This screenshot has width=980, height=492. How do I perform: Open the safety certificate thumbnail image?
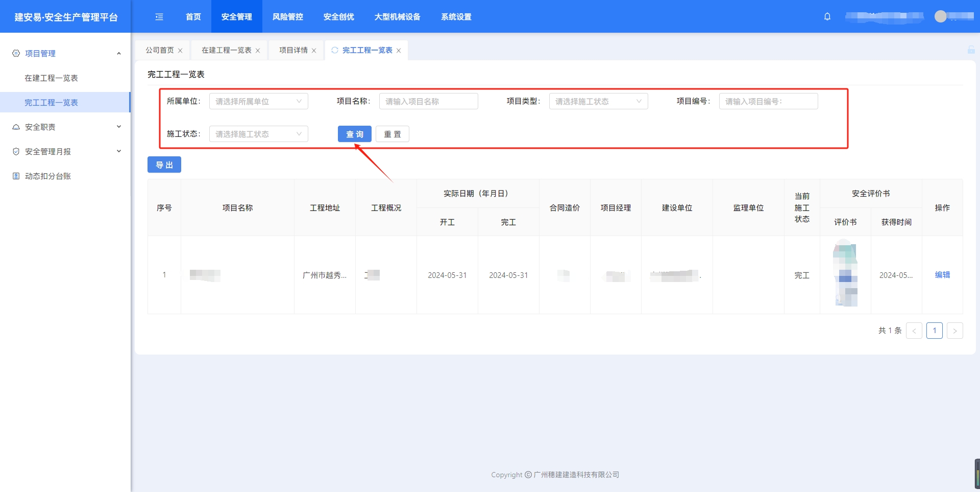coord(845,275)
